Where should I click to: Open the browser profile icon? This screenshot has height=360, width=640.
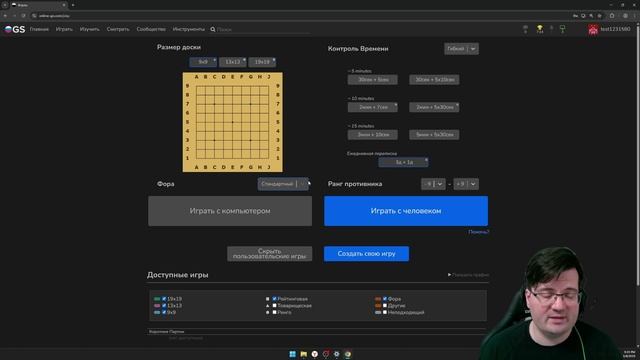pos(625,16)
